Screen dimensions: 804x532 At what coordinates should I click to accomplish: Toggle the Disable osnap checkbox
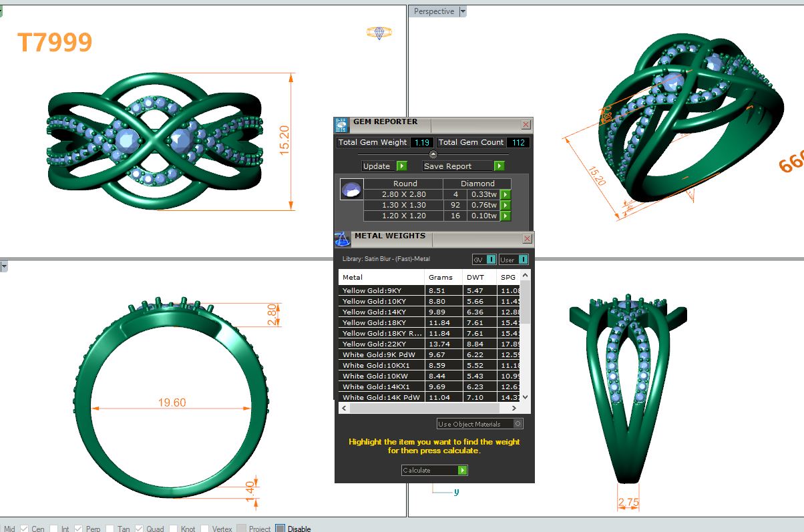[x=280, y=529]
